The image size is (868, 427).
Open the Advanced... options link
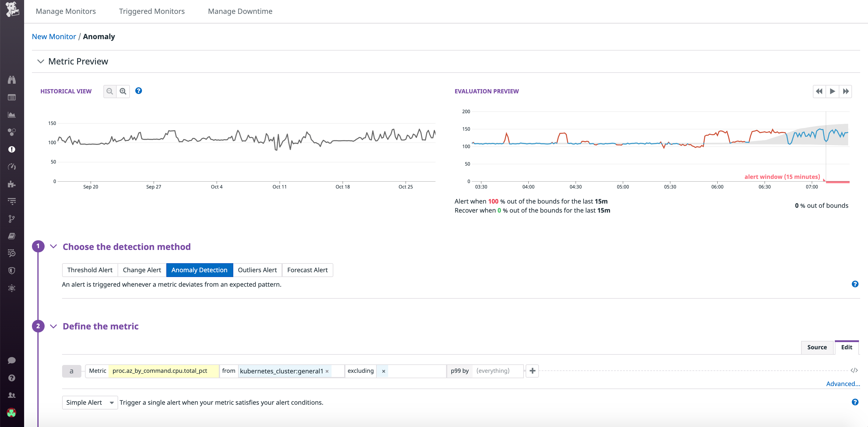(x=843, y=384)
